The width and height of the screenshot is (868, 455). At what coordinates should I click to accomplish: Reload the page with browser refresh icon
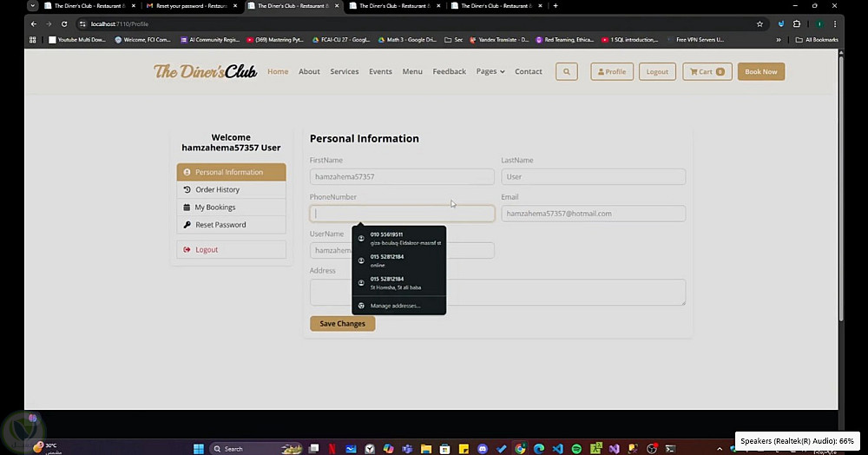(x=64, y=23)
